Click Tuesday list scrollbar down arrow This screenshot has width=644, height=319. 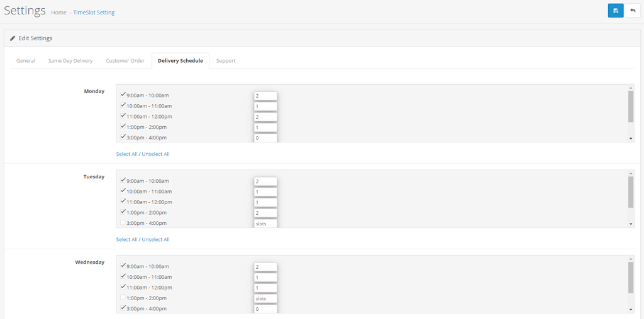(631, 224)
